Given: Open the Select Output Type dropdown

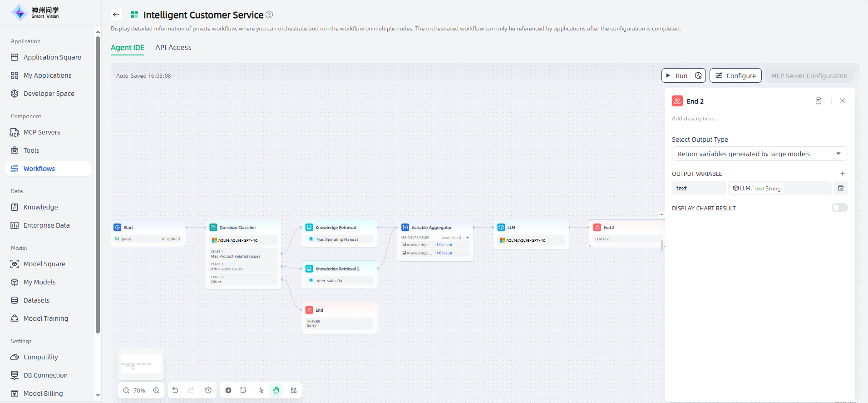Looking at the screenshot, I should [759, 154].
